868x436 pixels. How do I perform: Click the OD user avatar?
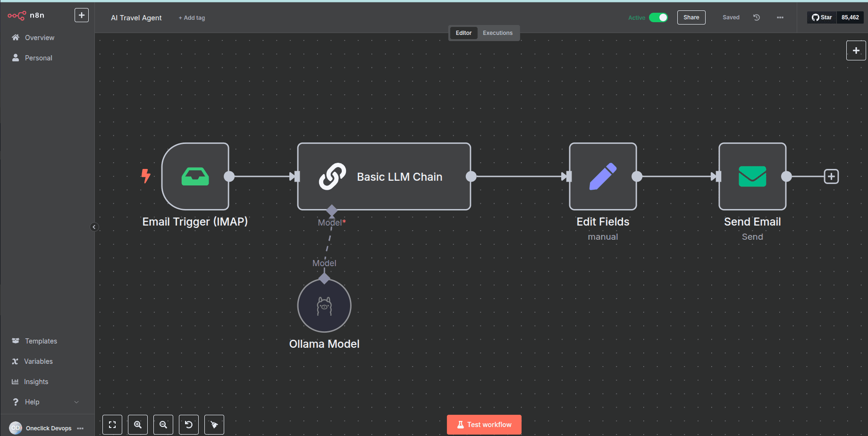(16, 428)
